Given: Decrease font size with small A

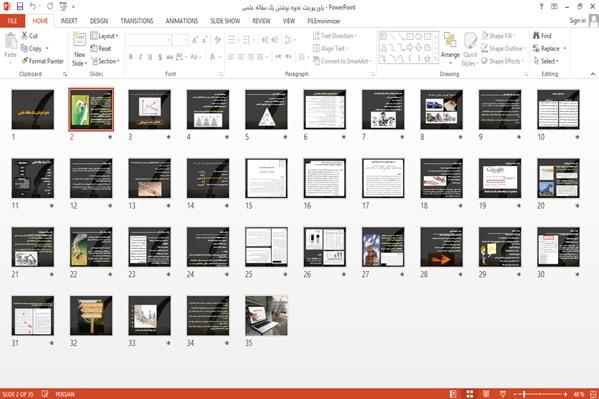Looking at the screenshot, I should point(204,40).
